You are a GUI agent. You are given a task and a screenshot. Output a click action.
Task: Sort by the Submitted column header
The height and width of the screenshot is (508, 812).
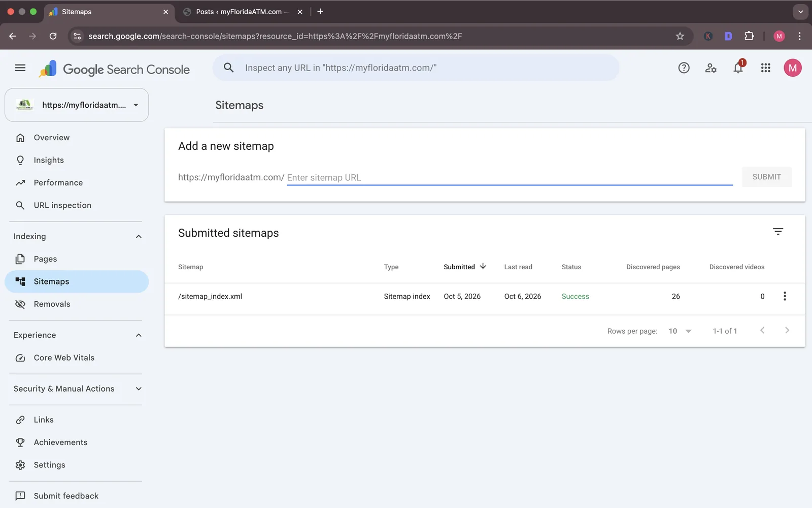coord(464,267)
